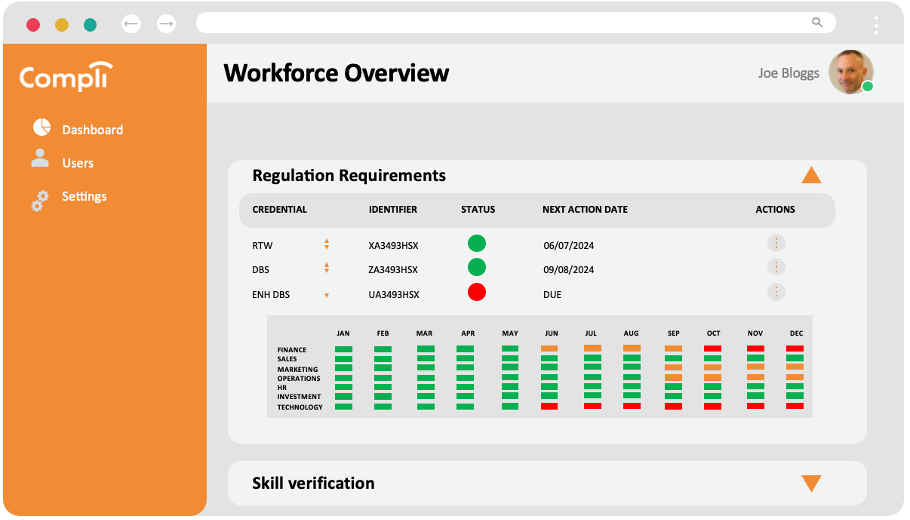Image resolution: width=910 pixels, height=520 pixels.
Task: Click the INVESTMENT row label
Action: [x=299, y=397]
